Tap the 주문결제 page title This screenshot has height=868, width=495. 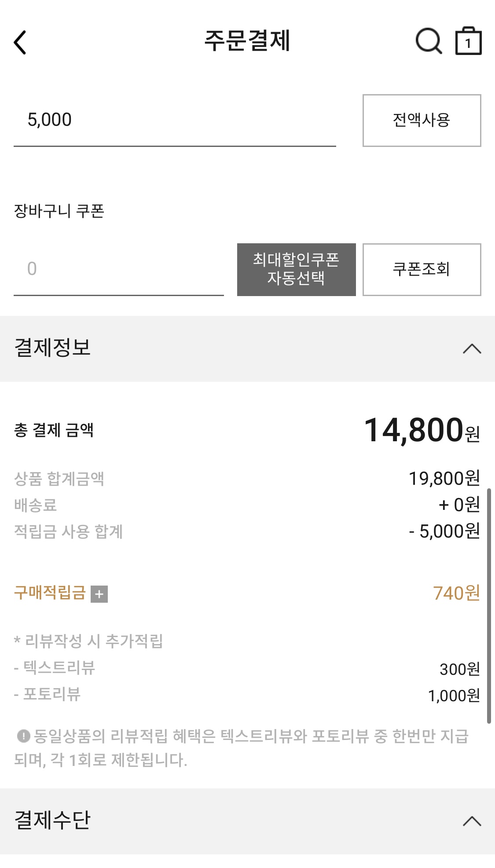pyautogui.click(x=247, y=41)
